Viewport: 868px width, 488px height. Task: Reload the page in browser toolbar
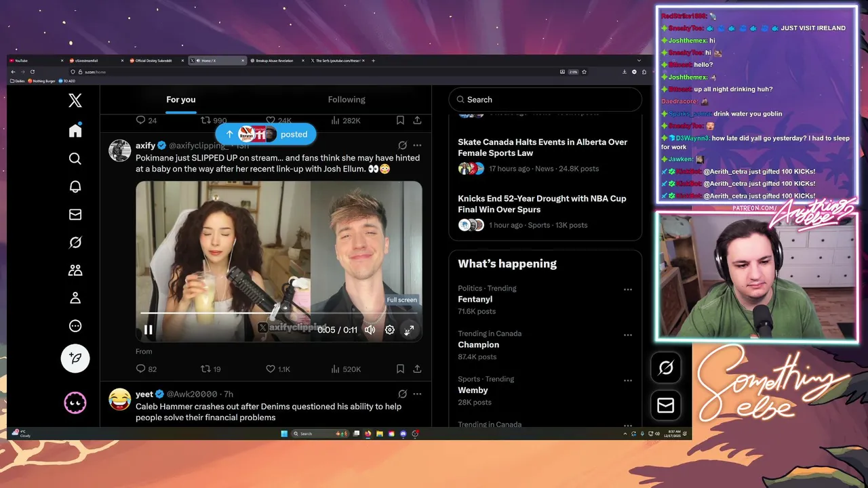tap(32, 72)
